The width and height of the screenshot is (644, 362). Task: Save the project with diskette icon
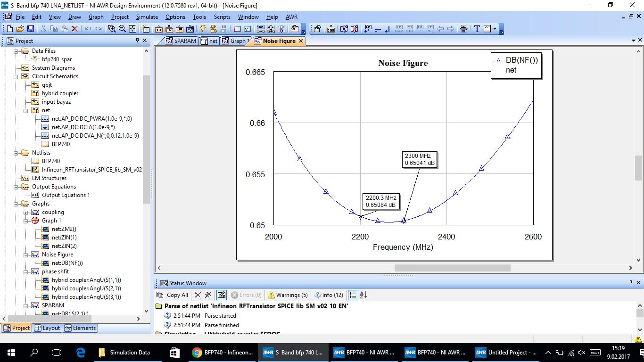(30, 29)
